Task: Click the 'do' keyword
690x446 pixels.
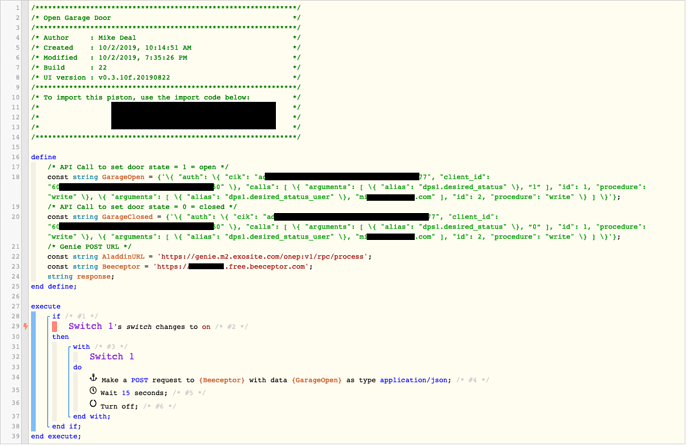Action: click(x=77, y=367)
